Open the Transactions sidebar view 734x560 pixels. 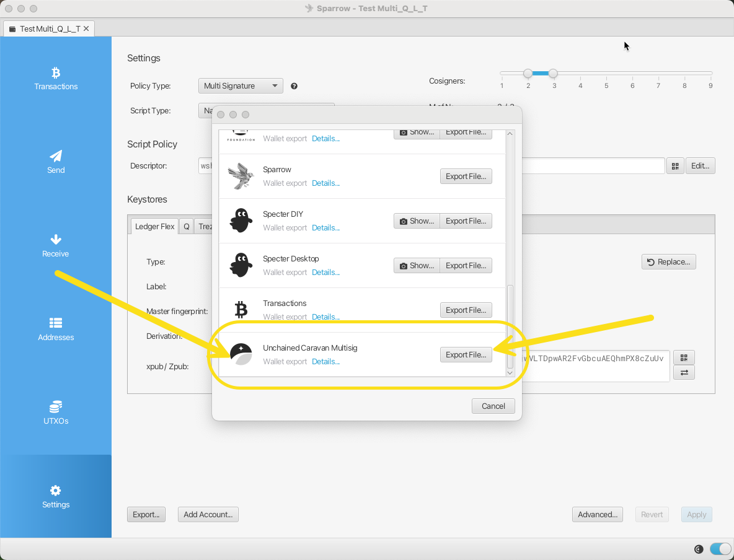[56, 79]
